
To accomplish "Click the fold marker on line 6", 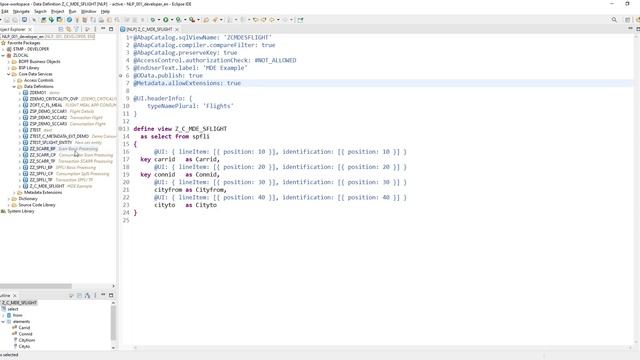I will coord(120,76).
